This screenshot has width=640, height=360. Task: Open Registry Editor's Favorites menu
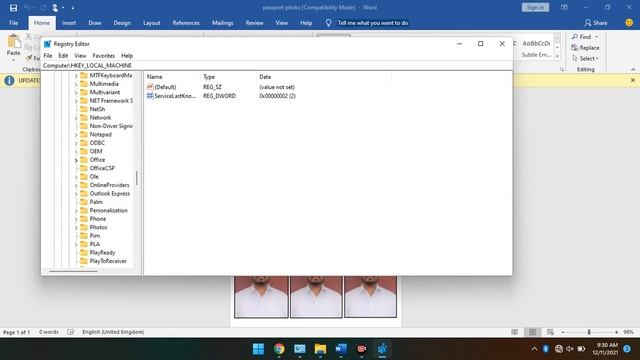[x=104, y=56]
